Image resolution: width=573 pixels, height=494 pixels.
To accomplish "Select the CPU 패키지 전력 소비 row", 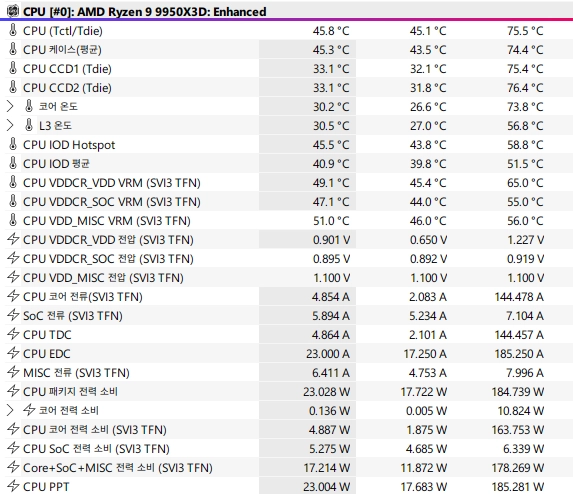I will pos(286,391).
